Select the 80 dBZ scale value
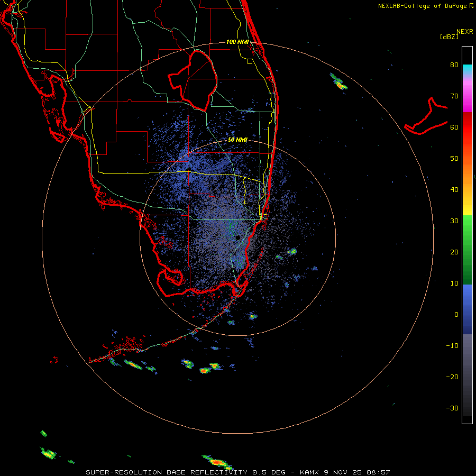The width and height of the screenshot is (476, 476). (454, 65)
